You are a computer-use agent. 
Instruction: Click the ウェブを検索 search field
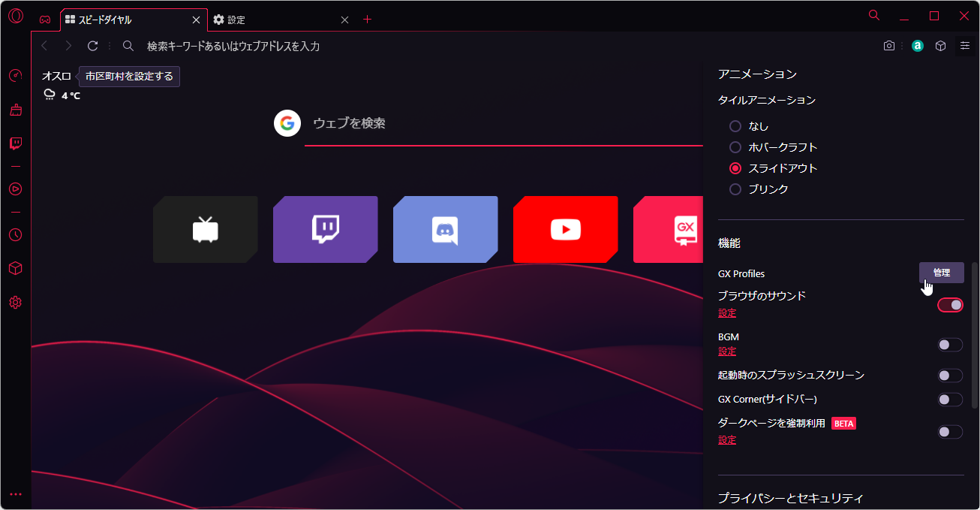[450, 122]
